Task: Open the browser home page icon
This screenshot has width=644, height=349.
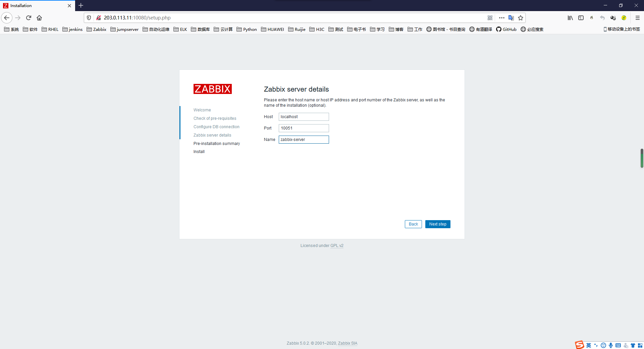Action: click(x=39, y=18)
